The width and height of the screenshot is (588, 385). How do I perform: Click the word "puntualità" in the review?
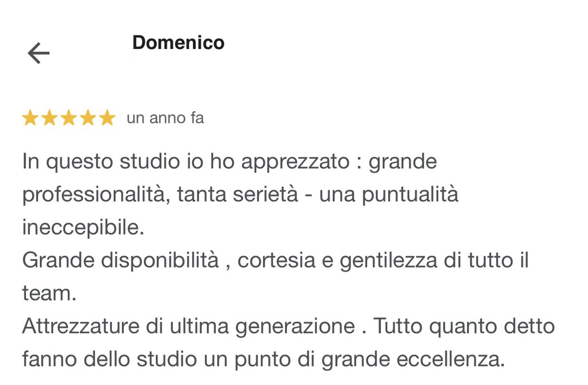point(410,195)
